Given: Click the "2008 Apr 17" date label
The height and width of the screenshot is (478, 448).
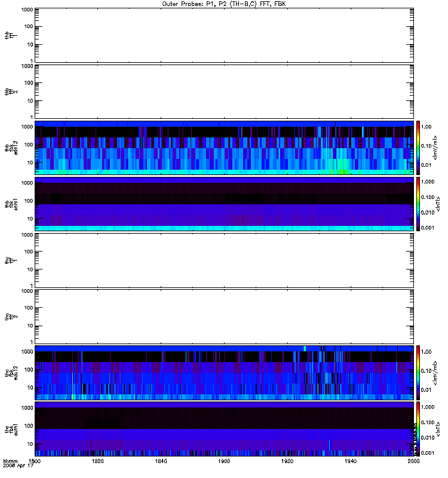Looking at the screenshot, I should click(18, 466).
